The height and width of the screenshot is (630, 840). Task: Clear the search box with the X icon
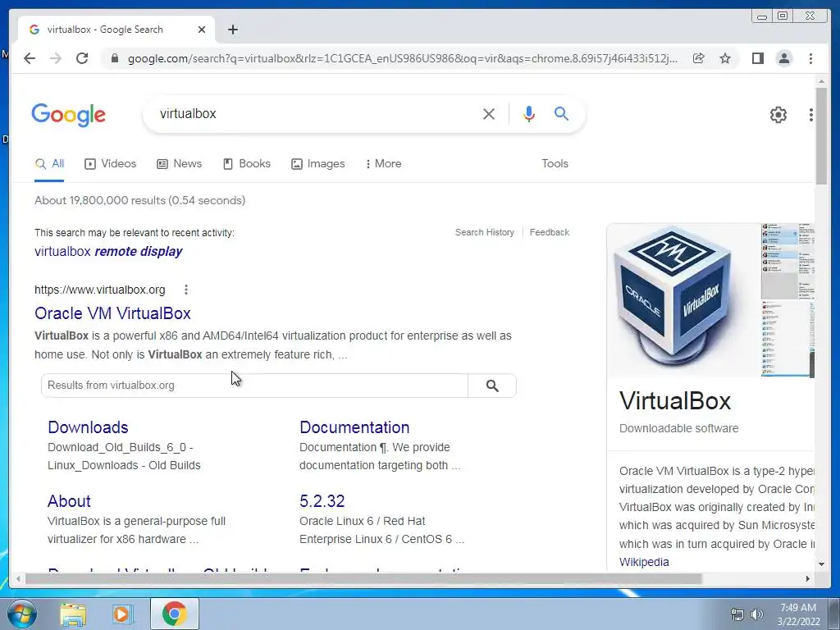point(489,113)
